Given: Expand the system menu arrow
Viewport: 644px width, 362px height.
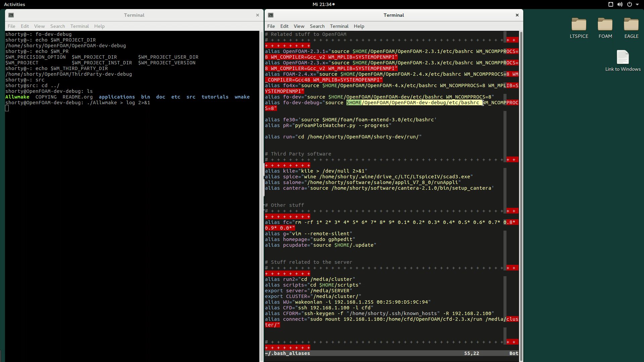Looking at the screenshot, I should [637, 4].
